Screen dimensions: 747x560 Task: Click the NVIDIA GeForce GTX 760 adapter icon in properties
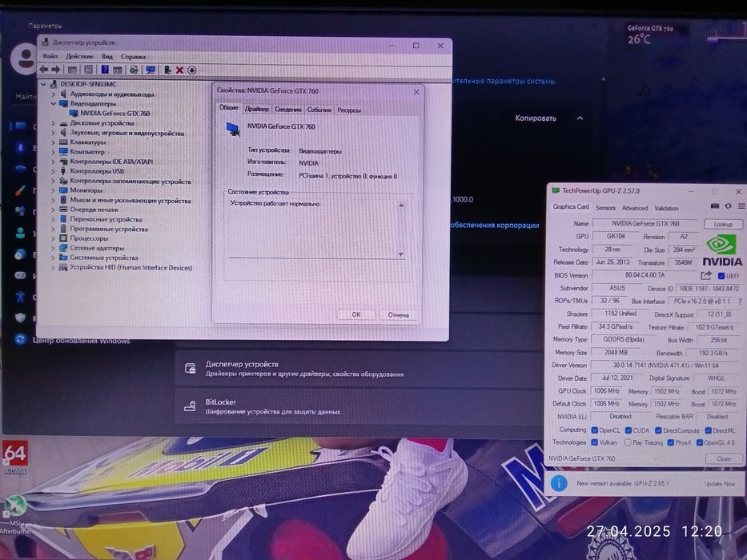(x=233, y=129)
